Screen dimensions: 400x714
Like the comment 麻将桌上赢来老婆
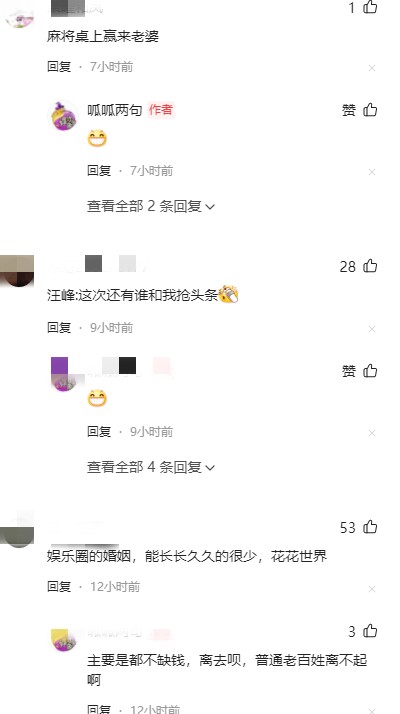point(370,7)
